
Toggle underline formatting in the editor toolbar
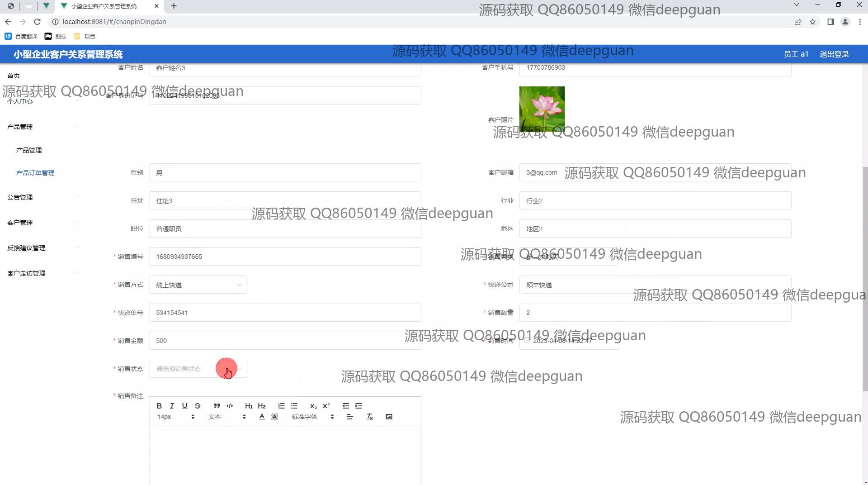tap(184, 406)
